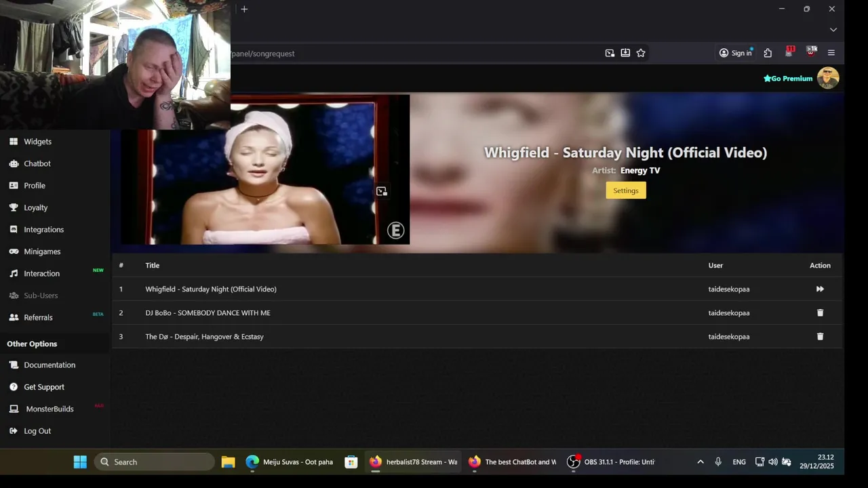Viewport: 868px width, 488px height.
Task: Switch to herbalist78 Stream Firefox window
Action: (x=414, y=462)
